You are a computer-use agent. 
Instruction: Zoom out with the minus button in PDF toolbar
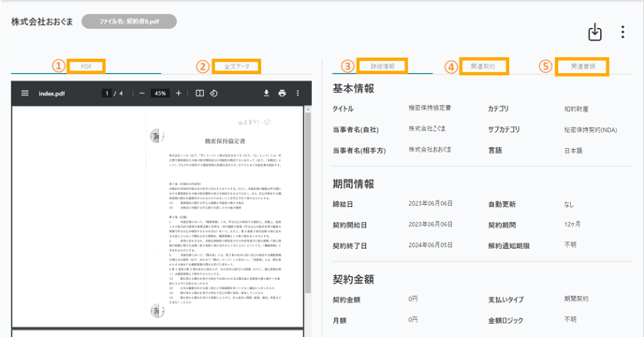click(x=141, y=94)
